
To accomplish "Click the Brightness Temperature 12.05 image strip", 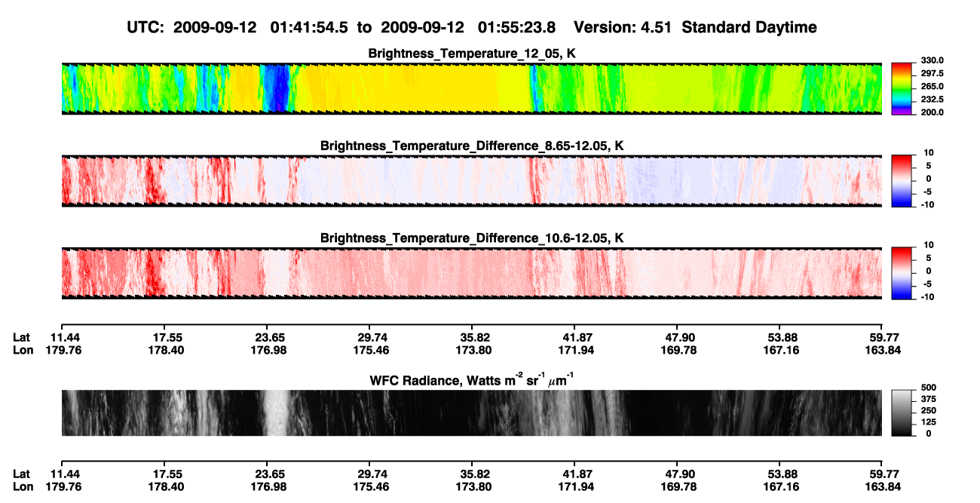I will point(472,89).
